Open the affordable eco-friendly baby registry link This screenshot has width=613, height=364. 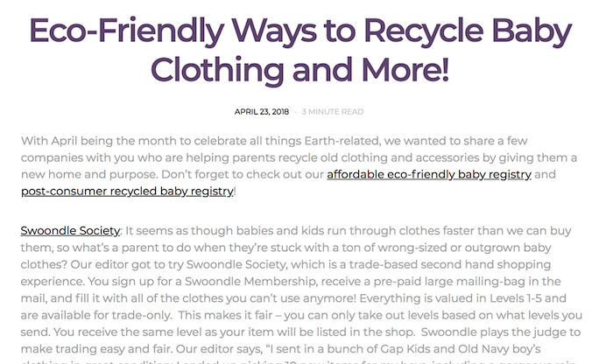tap(429, 175)
